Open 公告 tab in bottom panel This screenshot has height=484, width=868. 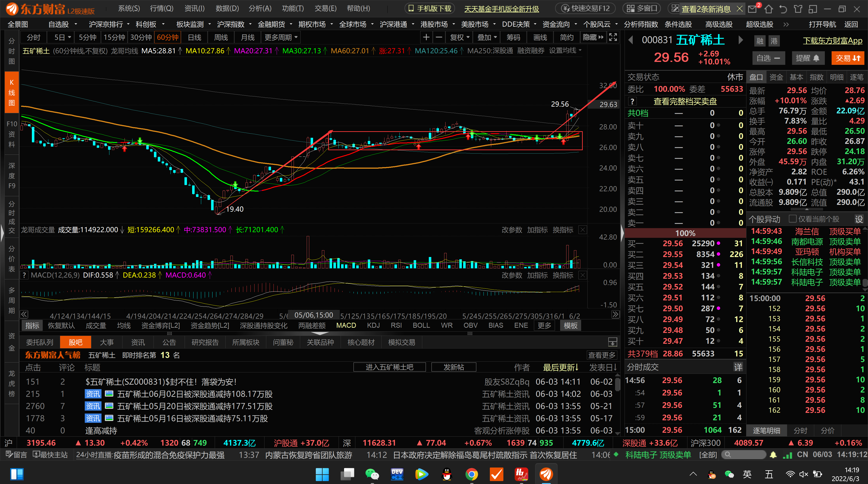pyautogui.click(x=169, y=342)
